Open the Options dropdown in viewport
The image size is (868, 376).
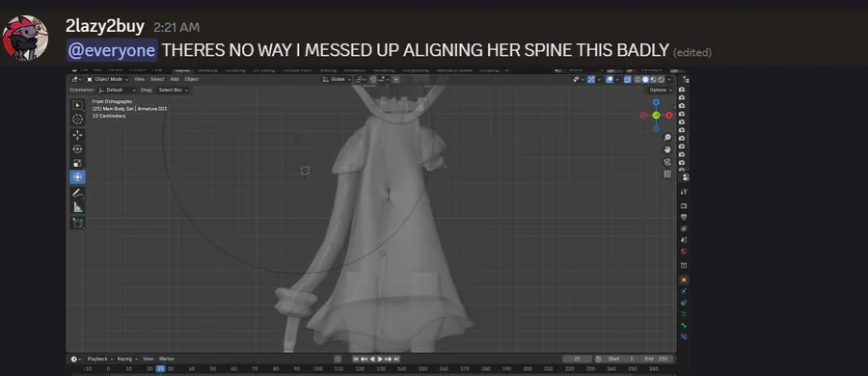coord(661,90)
